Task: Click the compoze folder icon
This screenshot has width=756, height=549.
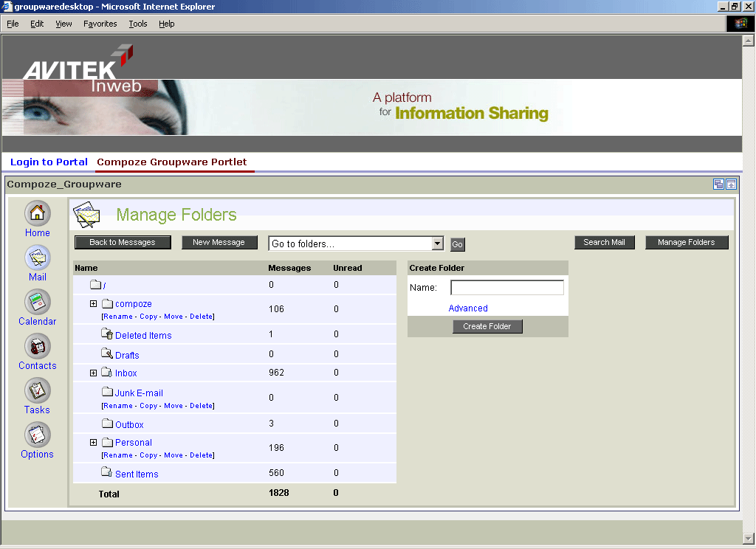Action: pyautogui.click(x=107, y=304)
